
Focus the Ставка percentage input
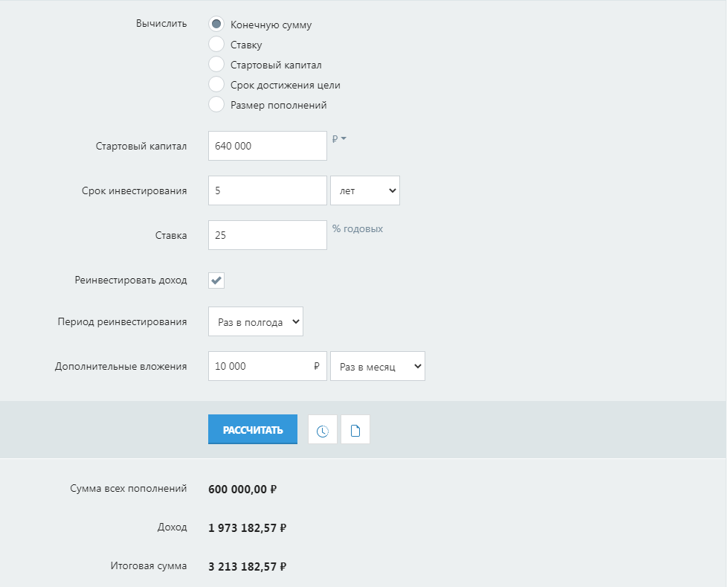[x=268, y=235]
